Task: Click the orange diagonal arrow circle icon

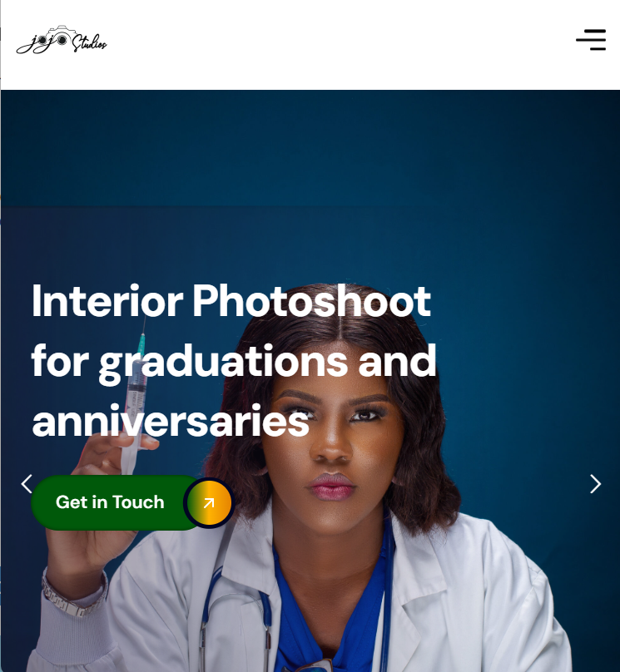Action: point(209,502)
